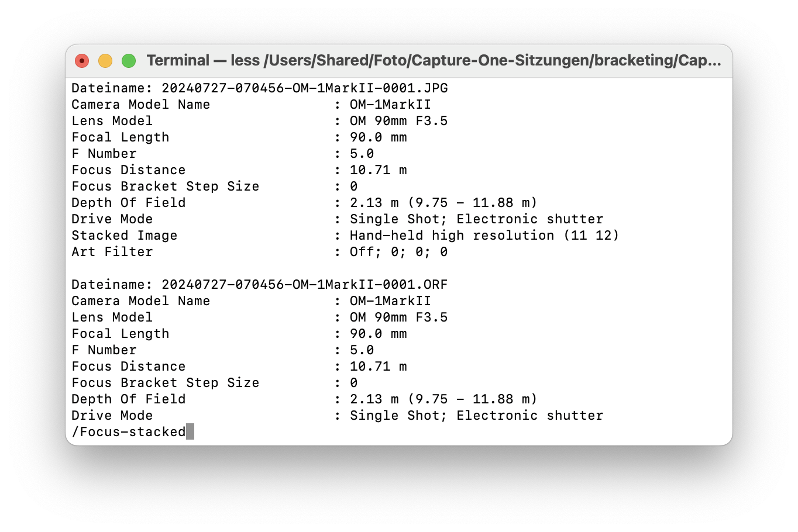Image resolution: width=798 pixels, height=532 pixels.
Task: Click the second Focus Bracket Step Size value
Action: (x=354, y=383)
